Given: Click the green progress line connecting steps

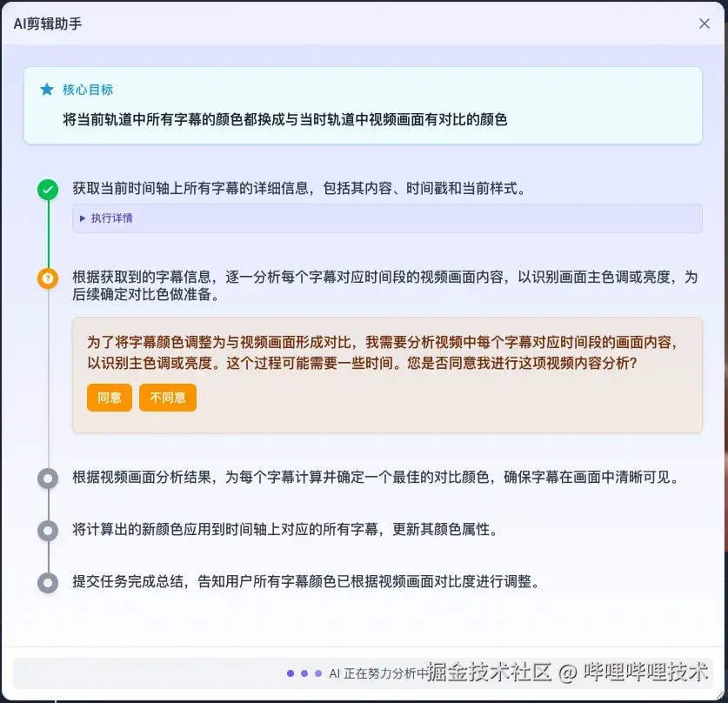Looking at the screenshot, I should (48, 232).
